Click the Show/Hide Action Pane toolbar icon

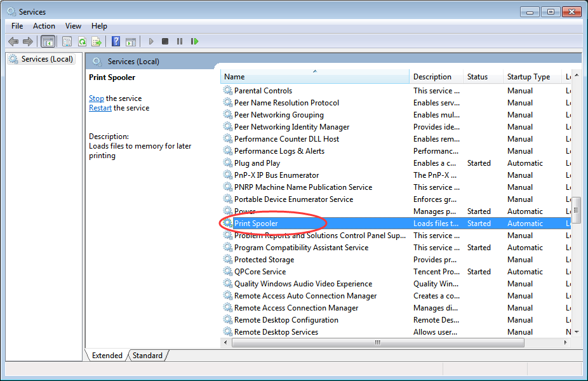tap(131, 41)
